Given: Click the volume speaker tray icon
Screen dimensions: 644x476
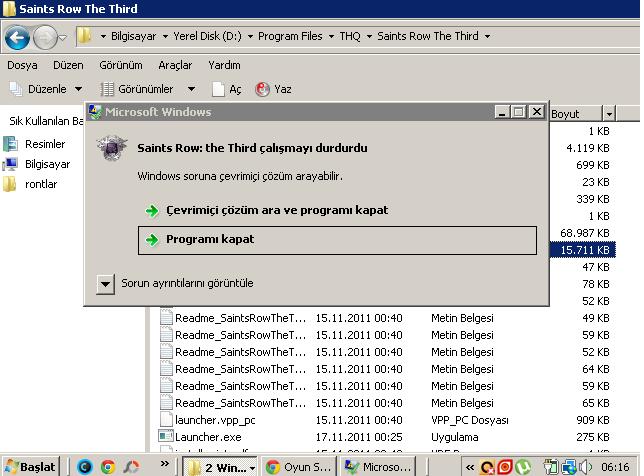Looking at the screenshot, I should (585, 467).
